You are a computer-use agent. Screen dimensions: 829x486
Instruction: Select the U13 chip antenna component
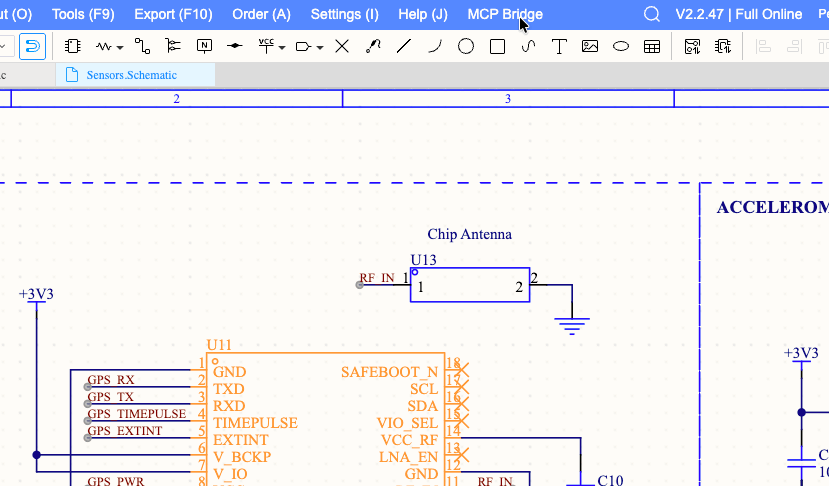pos(470,285)
